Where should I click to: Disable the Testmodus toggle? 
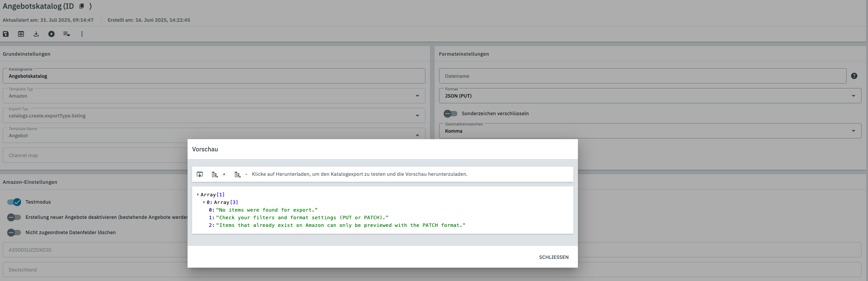[x=14, y=202]
